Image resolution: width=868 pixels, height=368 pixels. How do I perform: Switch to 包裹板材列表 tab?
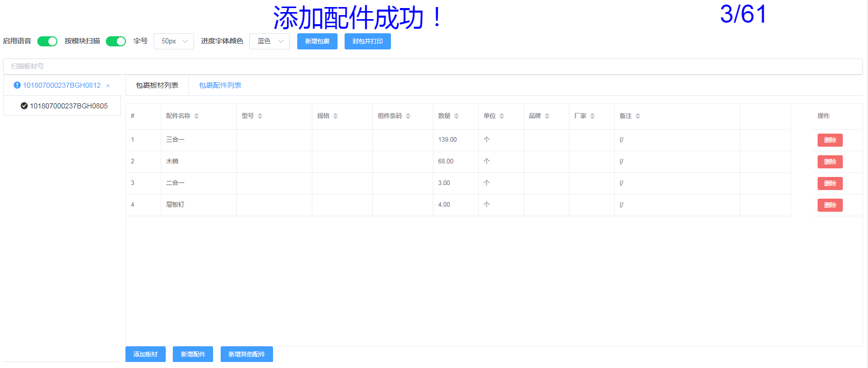click(157, 85)
